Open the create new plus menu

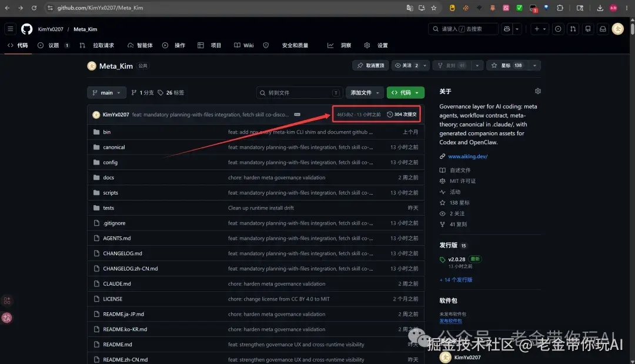pos(540,29)
